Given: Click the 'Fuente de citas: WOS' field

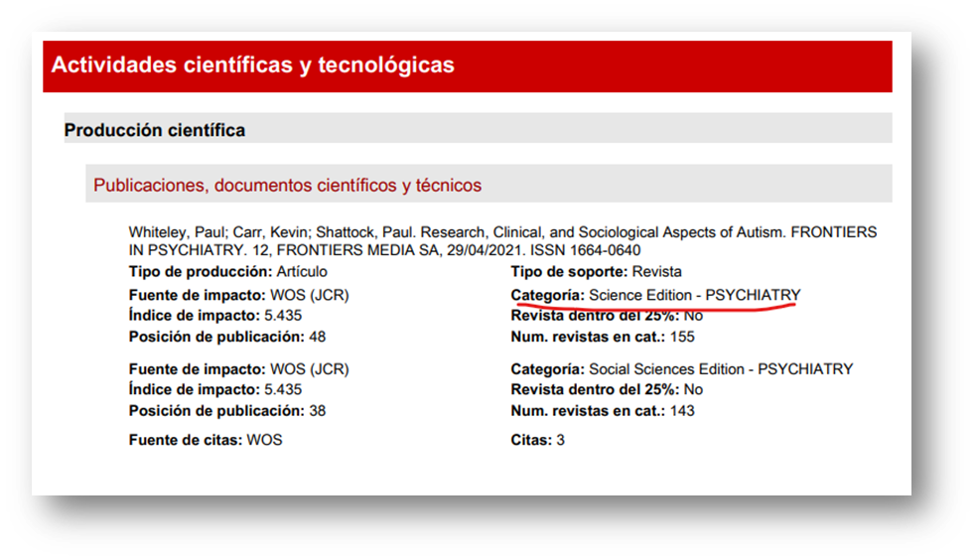Looking at the screenshot, I should click(205, 440).
